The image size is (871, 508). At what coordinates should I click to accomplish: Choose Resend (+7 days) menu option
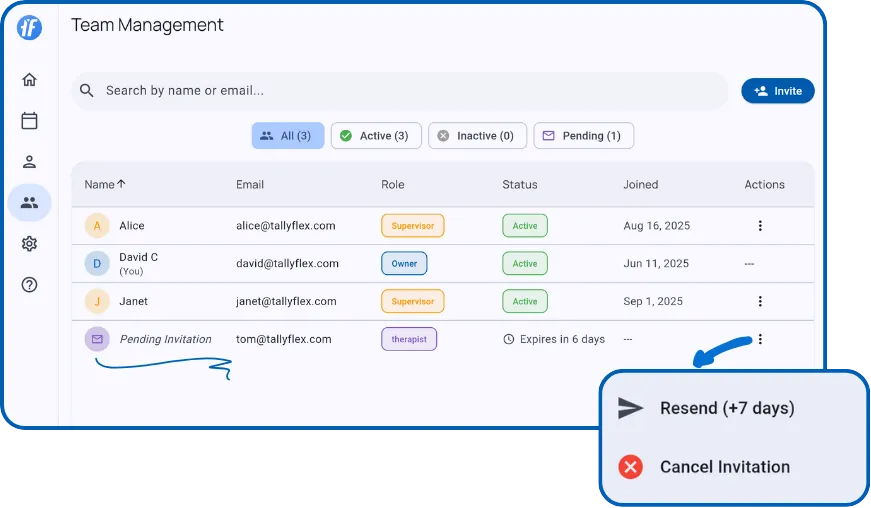[x=726, y=408]
